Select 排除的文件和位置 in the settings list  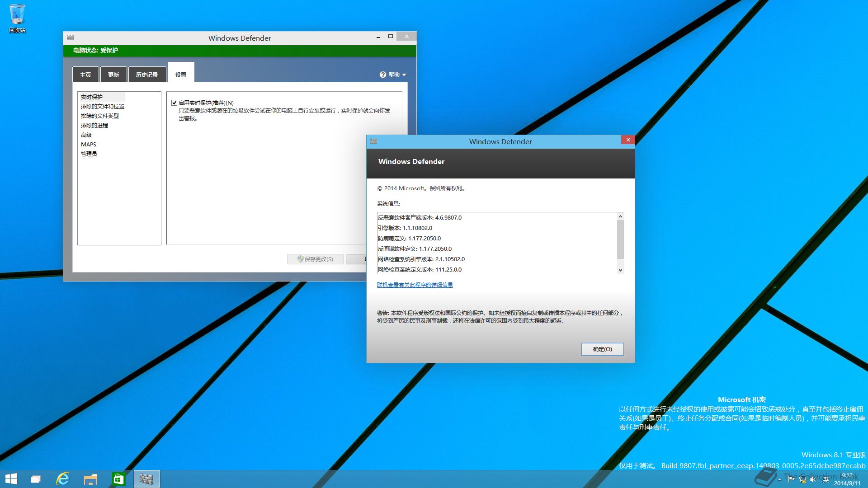click(103, 106)
